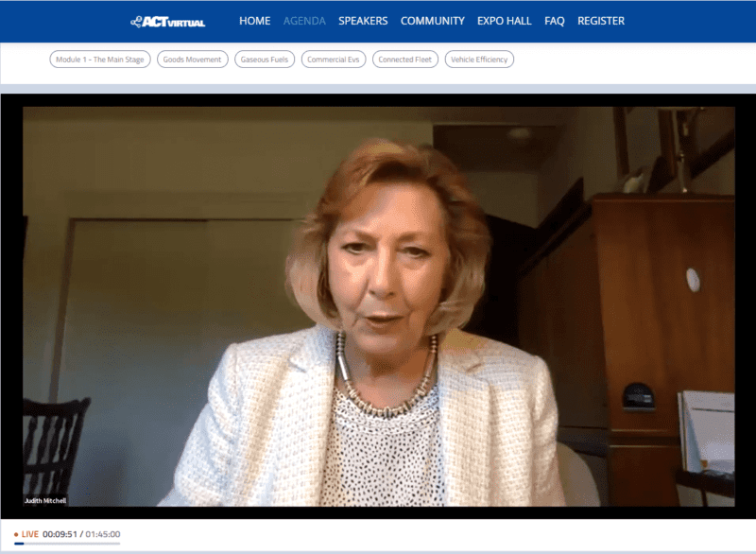The width and height of the screenshot is (756, 554).
Task: Open the SPEAKERS page
Action: tap(363, 21)
